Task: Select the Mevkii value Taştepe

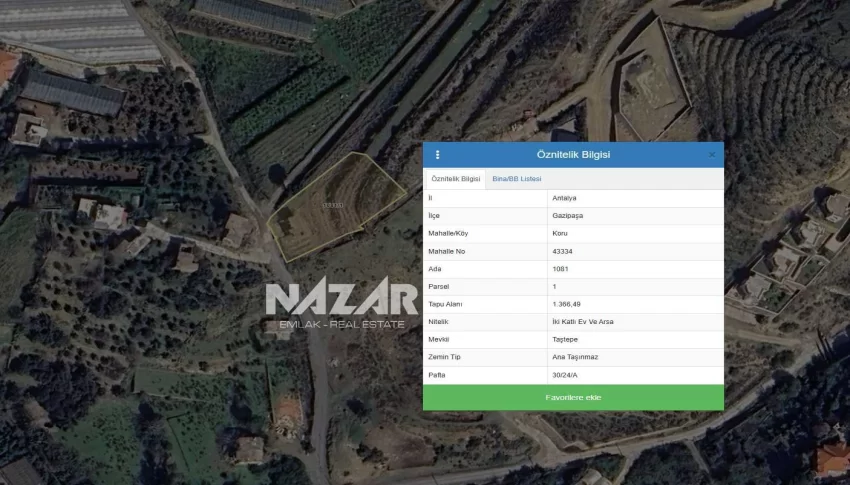Action: (566, 340)
